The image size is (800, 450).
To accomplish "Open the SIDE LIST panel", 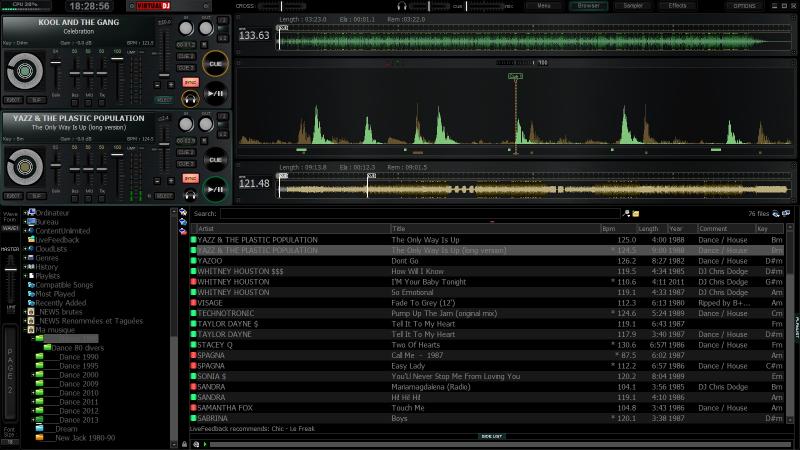I will pos(492,436).
